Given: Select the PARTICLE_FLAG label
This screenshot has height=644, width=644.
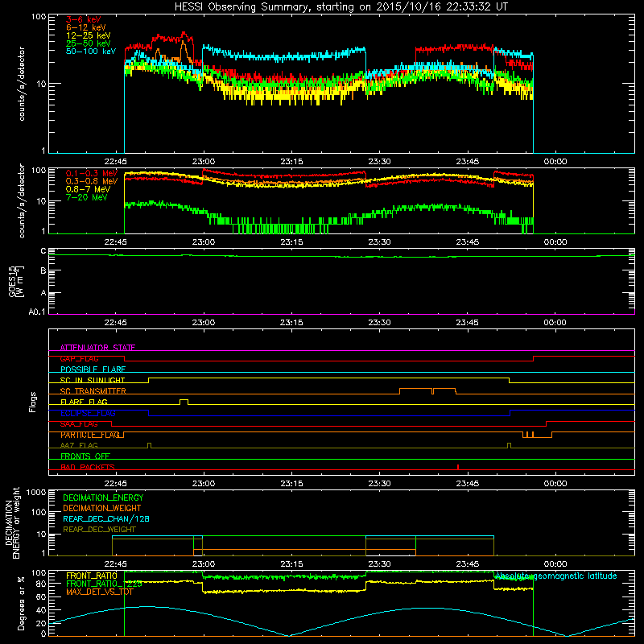Looking at the screenshot, I should click(x=90, y=435).
